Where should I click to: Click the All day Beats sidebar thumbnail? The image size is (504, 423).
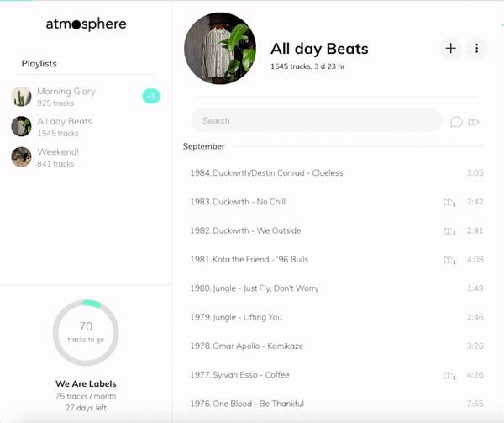coord(21,126)
